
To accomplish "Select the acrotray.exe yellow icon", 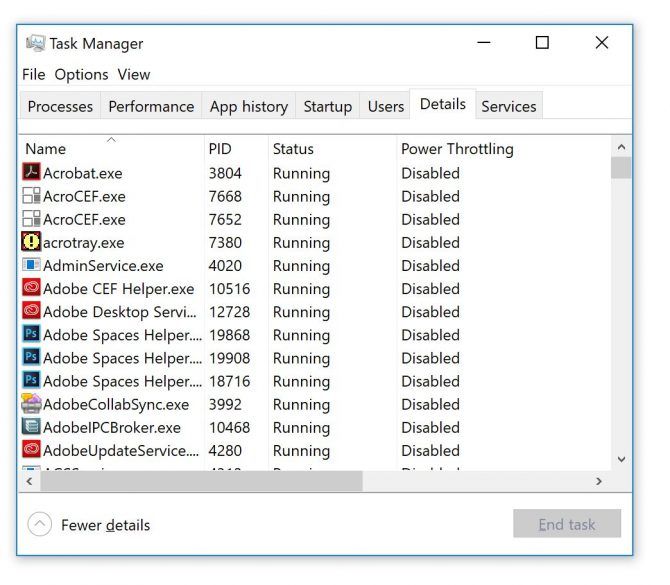I will pyautogui.click(x=31, y=242).
